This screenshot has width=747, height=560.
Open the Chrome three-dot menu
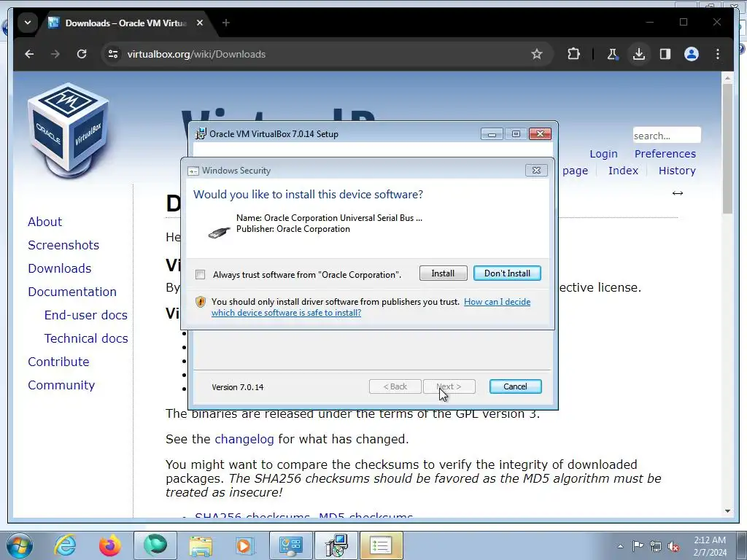click(718, 54)
